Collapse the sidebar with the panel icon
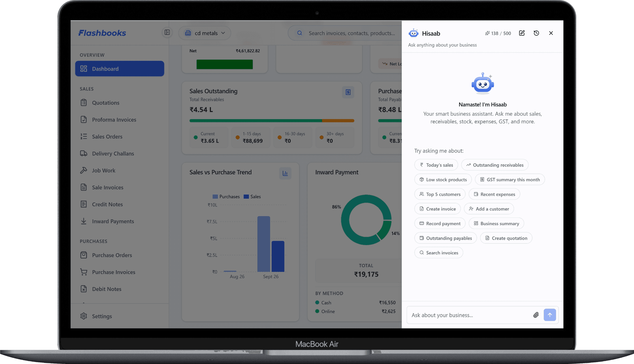The image size is (634, 364). (x=167, y=32)
